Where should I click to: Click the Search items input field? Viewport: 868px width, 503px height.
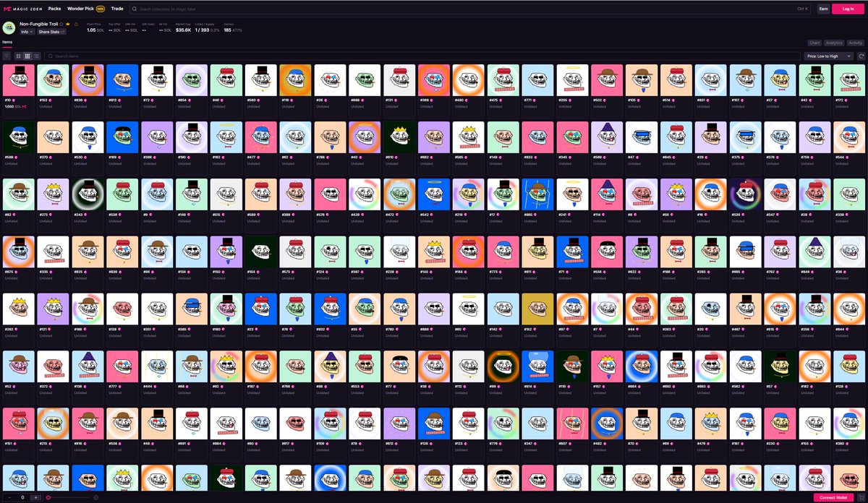tap(423, 56)
